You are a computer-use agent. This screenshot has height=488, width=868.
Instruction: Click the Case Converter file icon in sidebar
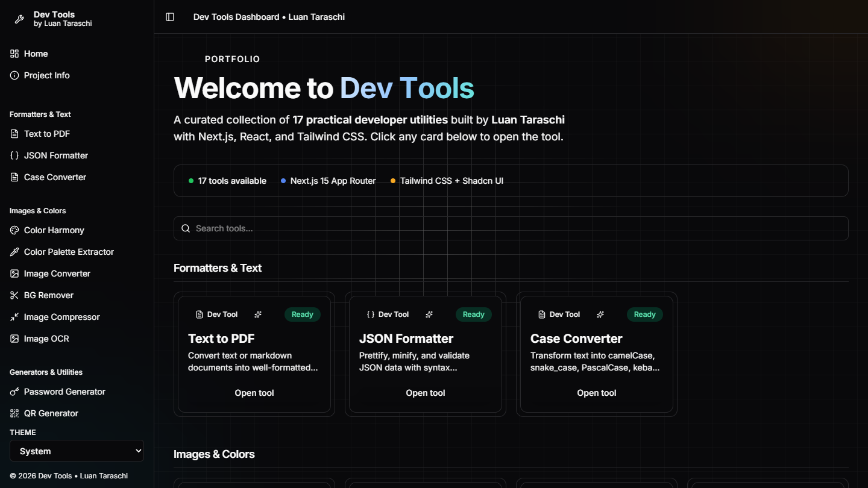coord(14,177)
